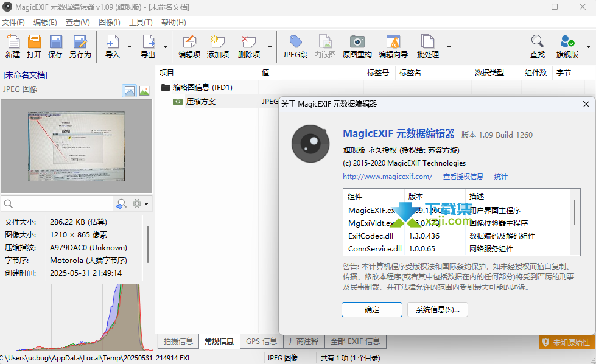Switch to the second landscape preview icon
Viewport: 596px width, 364px height.
pyautogui.click(x=144, y=91)
